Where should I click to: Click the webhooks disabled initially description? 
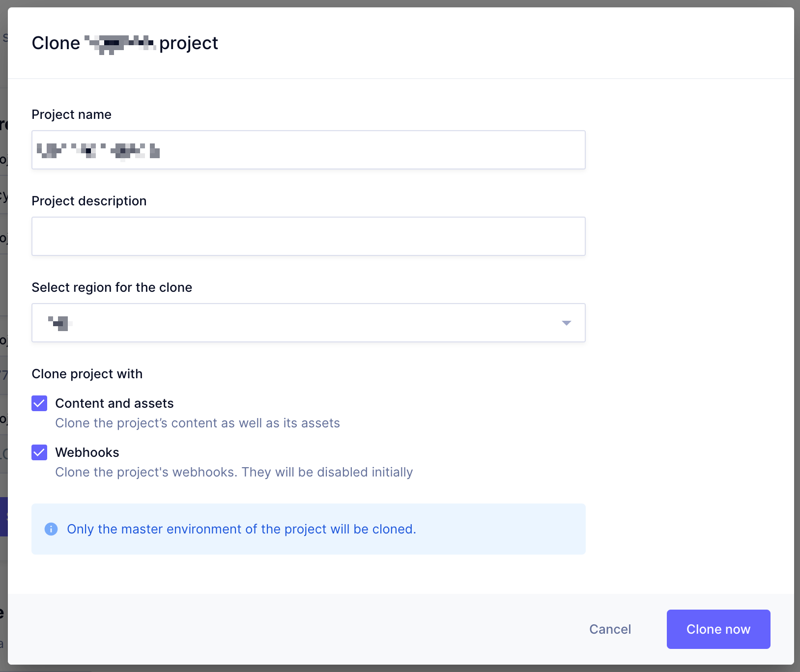234,472
